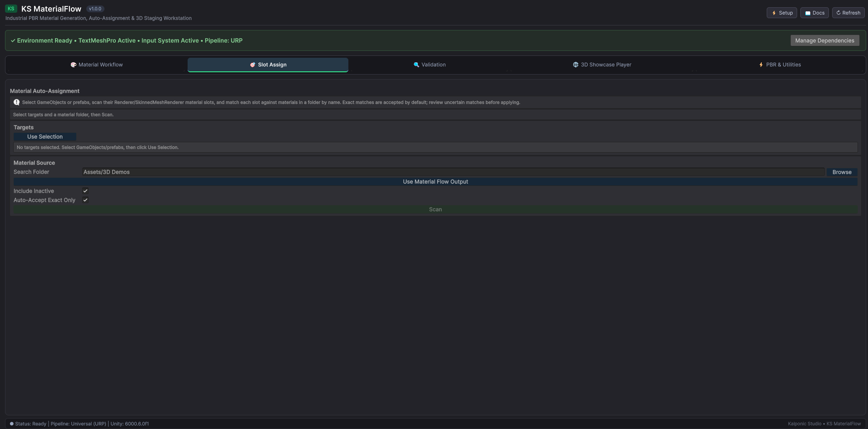The image size is (868, 429).
Task: Browse for a search folder
Action: point(842,172)
